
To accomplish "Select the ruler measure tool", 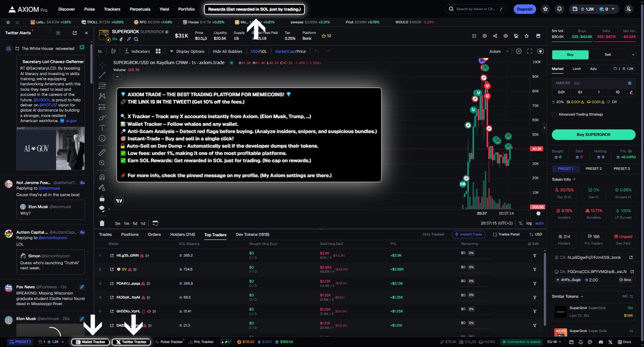I will tap(102, 153).
